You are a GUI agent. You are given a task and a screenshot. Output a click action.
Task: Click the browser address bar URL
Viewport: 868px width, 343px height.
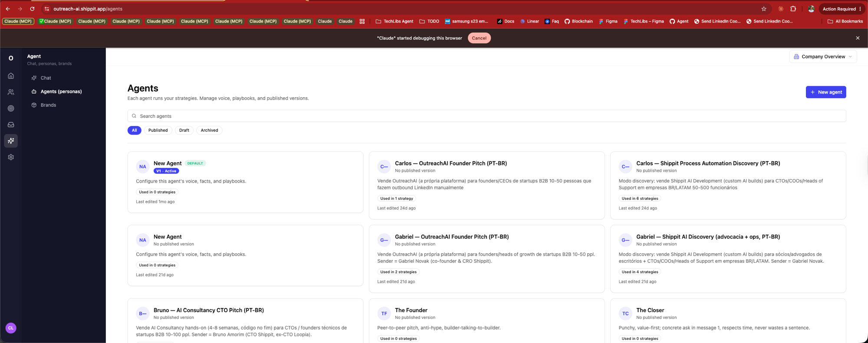point(88,9)
